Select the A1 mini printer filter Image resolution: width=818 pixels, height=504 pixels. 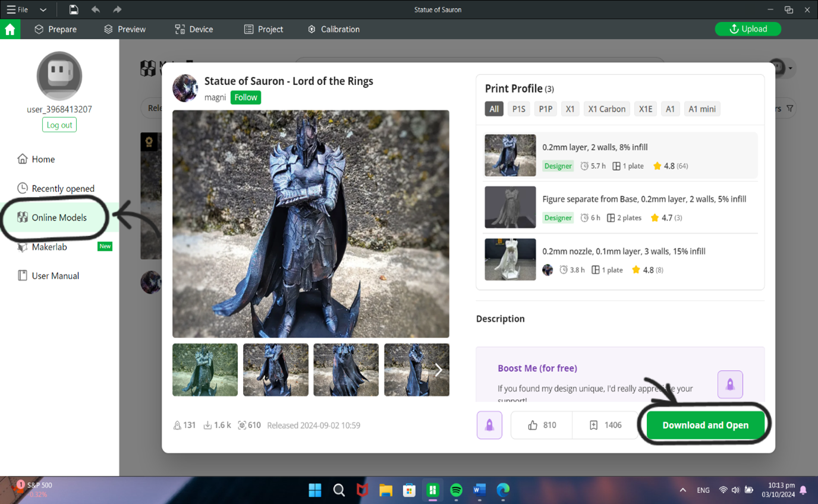(x=701, y=109)
